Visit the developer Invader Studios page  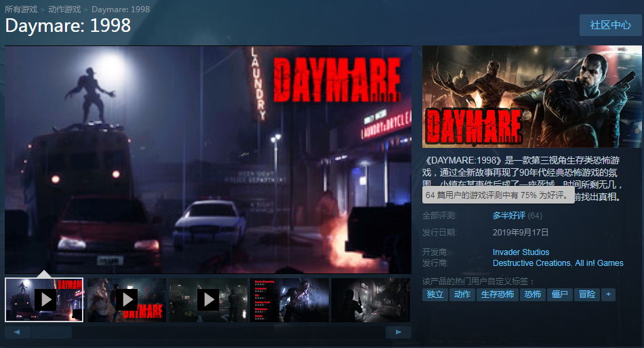point(521,252)
